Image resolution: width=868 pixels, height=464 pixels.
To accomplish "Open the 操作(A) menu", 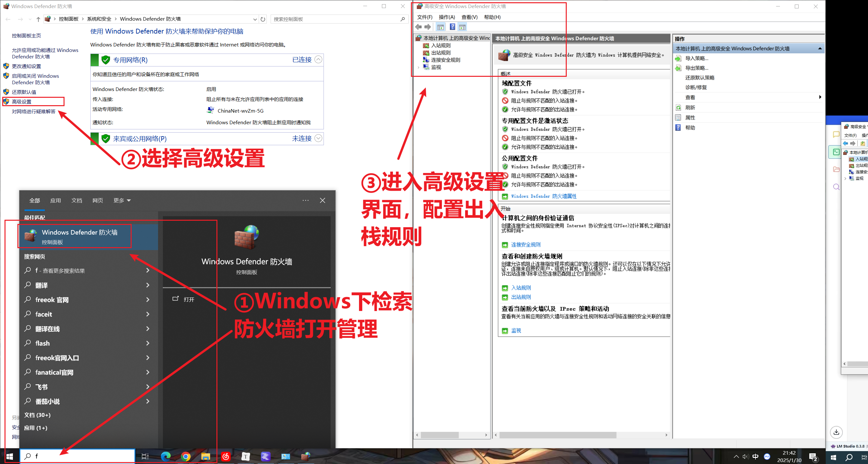I will 447,17.
